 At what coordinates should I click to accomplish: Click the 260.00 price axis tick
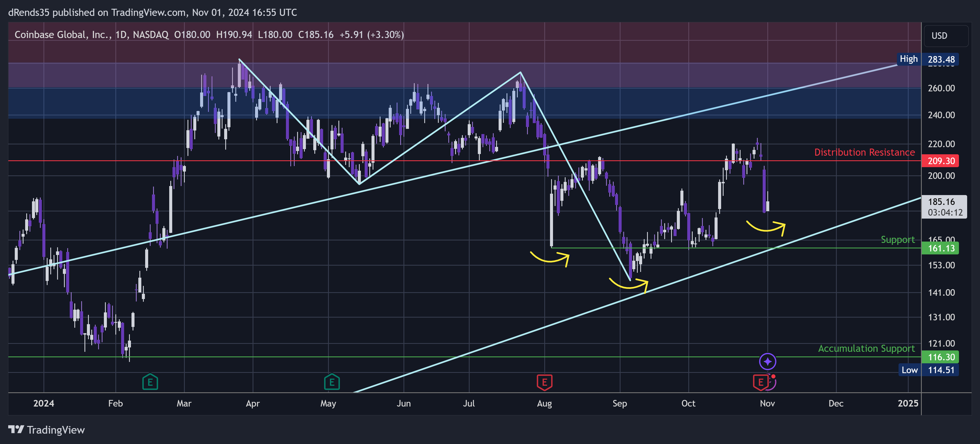point(941,88)
